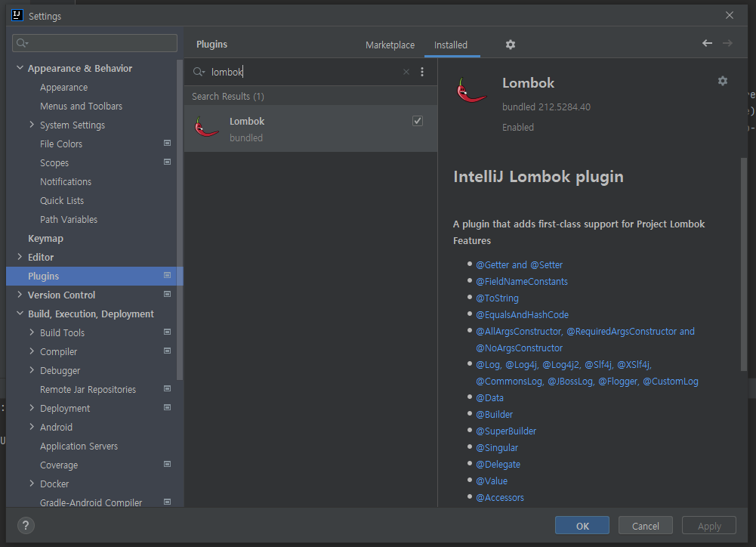Open plugin search options three-dot menu
756x547 pixels.
pyautogui.click(x=422, y=72)
